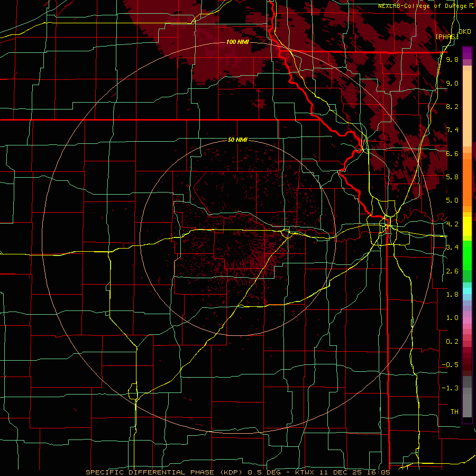Click the 7.4 scale value

point(452,130)
